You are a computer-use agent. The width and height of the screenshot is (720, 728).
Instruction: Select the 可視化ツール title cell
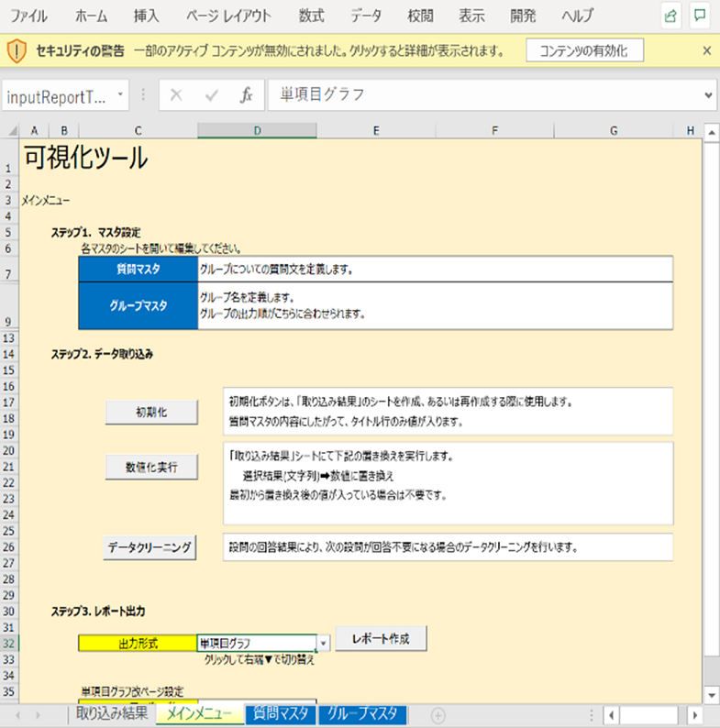(x=86, y=158)
